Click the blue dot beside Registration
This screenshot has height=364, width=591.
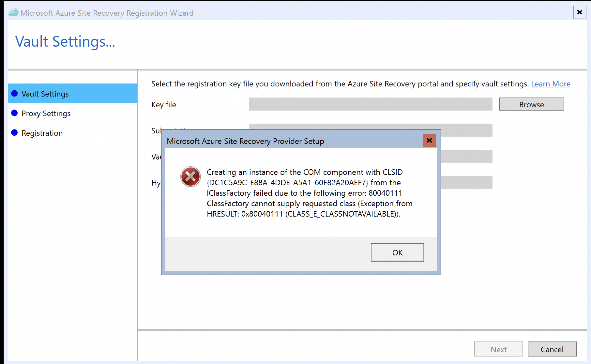click(x=14, y=133)
